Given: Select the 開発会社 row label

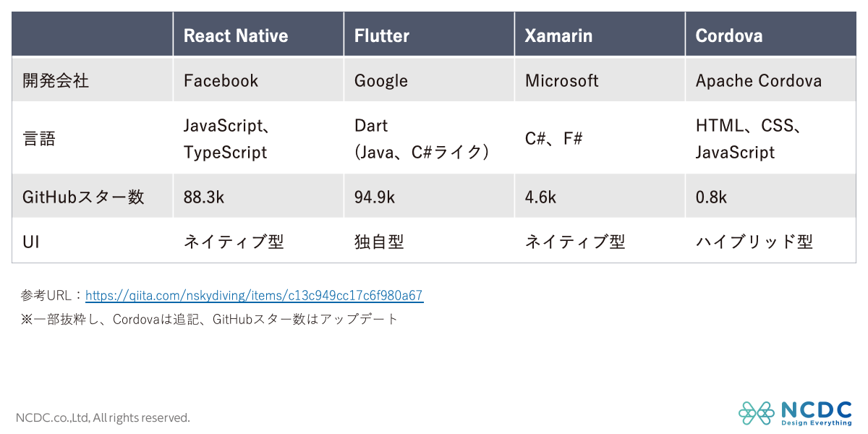Looking at the screenshot, I should point(56,80).
